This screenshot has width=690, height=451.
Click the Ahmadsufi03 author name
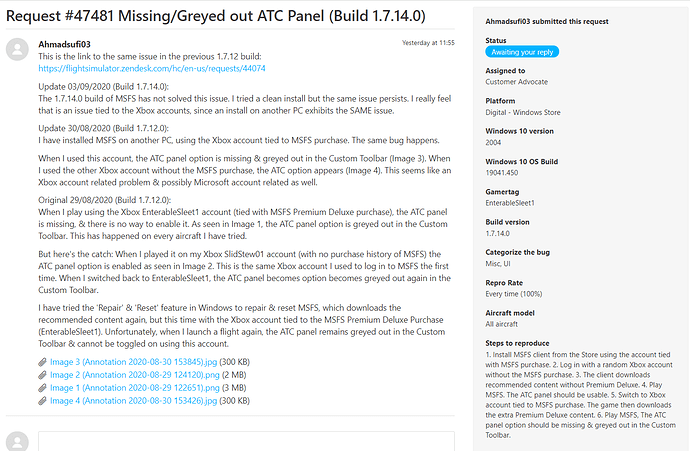(64, 44)
